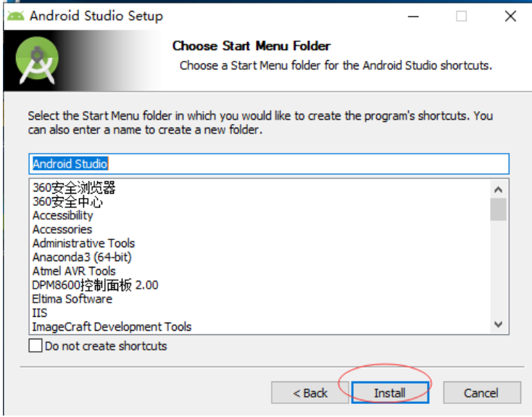Image resolution: width=532 pixels, height=417 pixels.
Task: Pick the Eltima Software folder
Action: [x=72, y=299]
